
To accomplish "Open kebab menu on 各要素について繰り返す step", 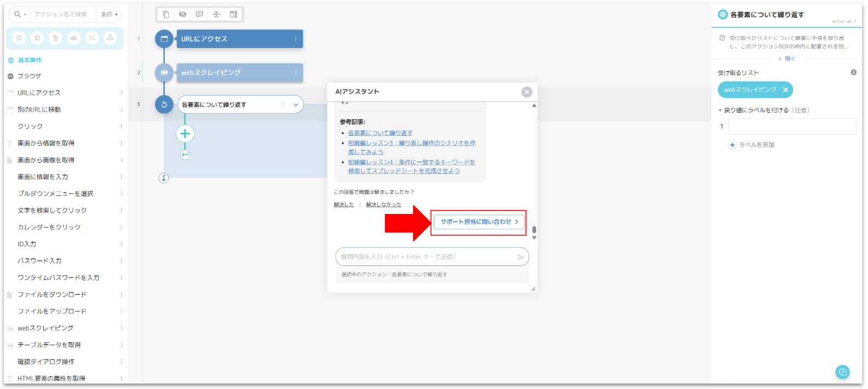I will [x=283, y=104].
